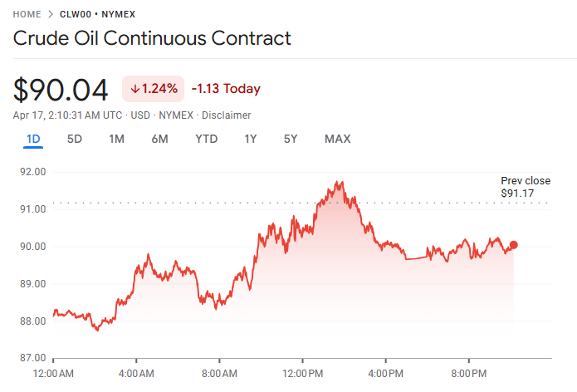Click the breadcrumb chevron separator arrow
Screen dimensions: 577x392
click(x=51, y=14)
